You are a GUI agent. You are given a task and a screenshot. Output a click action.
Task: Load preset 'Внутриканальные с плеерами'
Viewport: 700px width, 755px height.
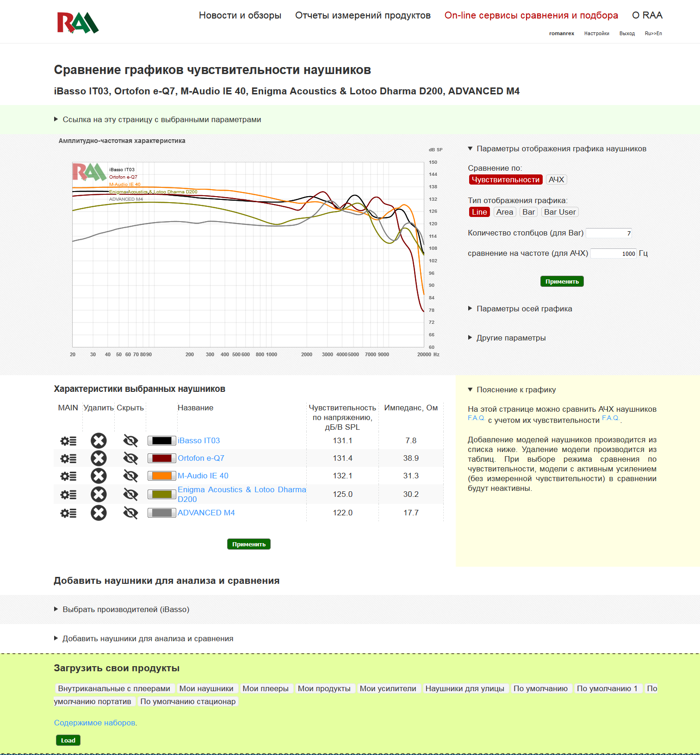[114, 688]
